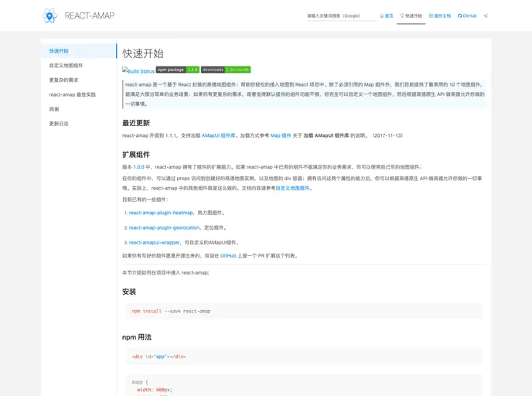
Task: Click the 本节介绍如何在项目中接入 react-amap text
Action: coord(165,273)
